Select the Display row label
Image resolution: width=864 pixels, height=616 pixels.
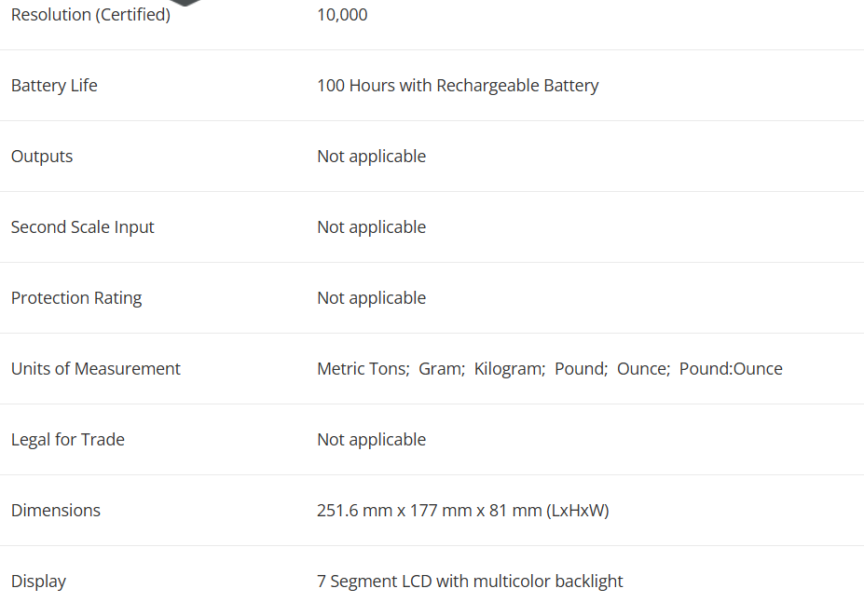pyautogui.click(x=38, y=582)
